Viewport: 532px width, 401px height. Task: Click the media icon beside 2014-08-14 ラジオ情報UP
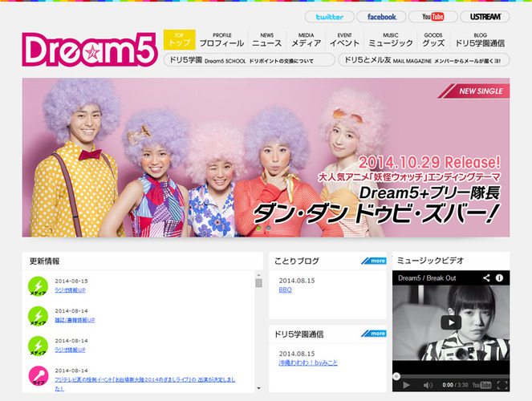(x=38, y=346)
